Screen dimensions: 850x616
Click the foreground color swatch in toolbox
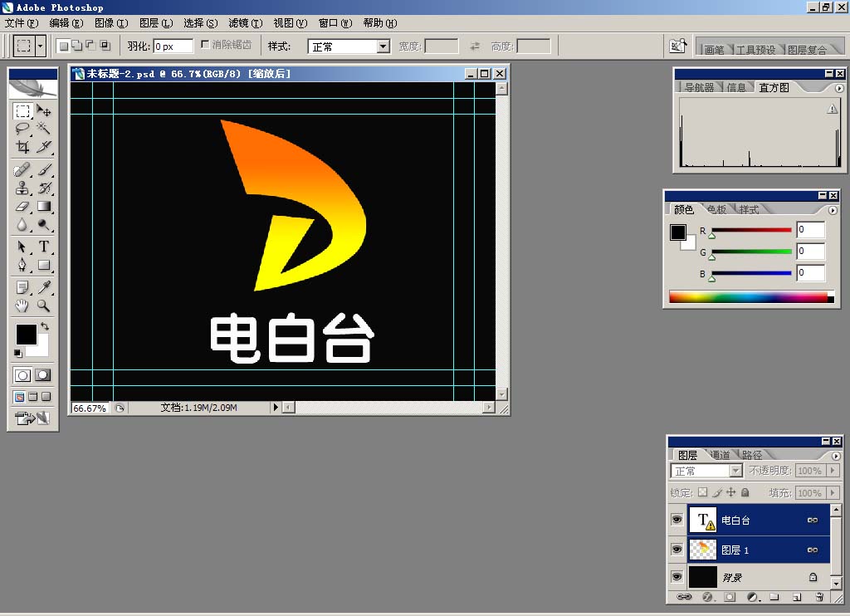point(26,334)
